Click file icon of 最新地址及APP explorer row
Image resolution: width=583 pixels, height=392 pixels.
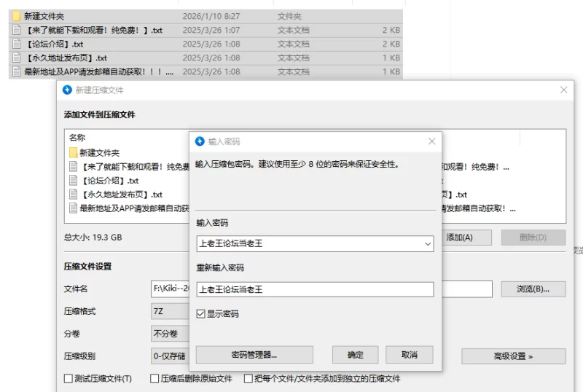click(x=16, y=71)
